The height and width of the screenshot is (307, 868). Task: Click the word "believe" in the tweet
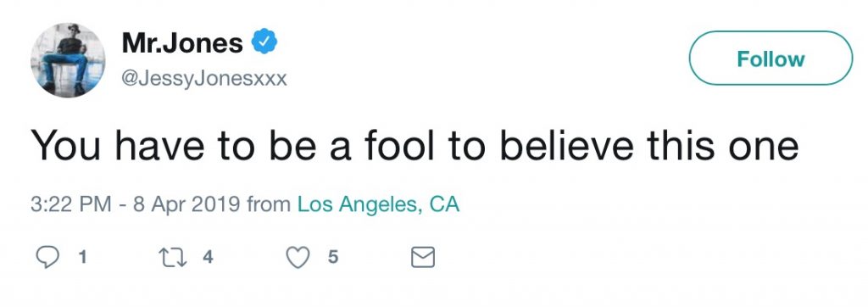(564, 145)
